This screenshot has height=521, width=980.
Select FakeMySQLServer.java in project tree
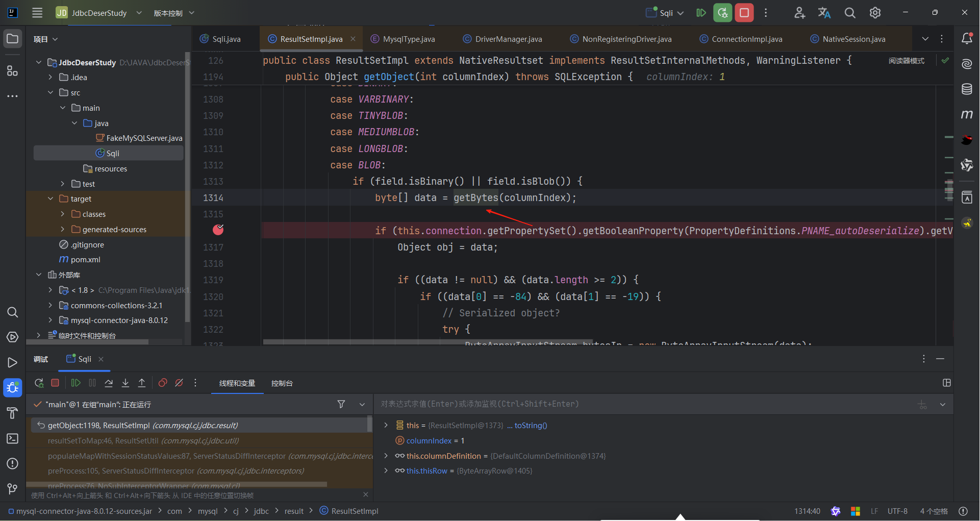(x=139, y=138)
